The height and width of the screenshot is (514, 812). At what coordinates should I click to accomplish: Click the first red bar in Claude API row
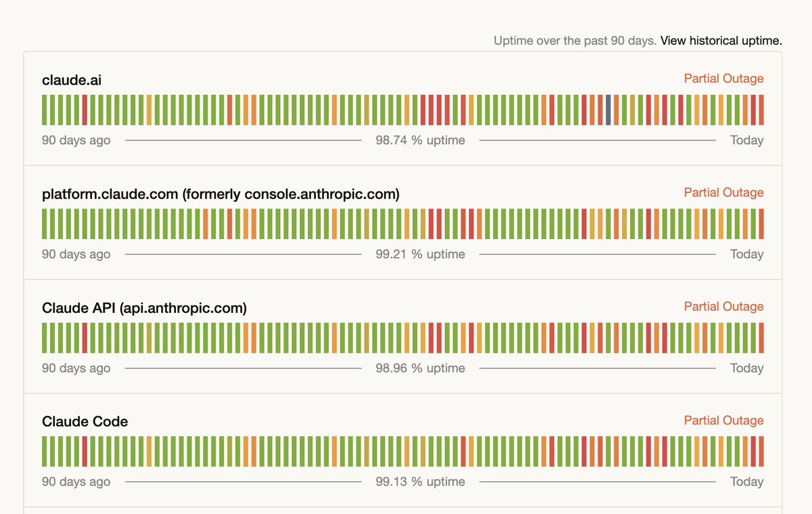(85, 337)
